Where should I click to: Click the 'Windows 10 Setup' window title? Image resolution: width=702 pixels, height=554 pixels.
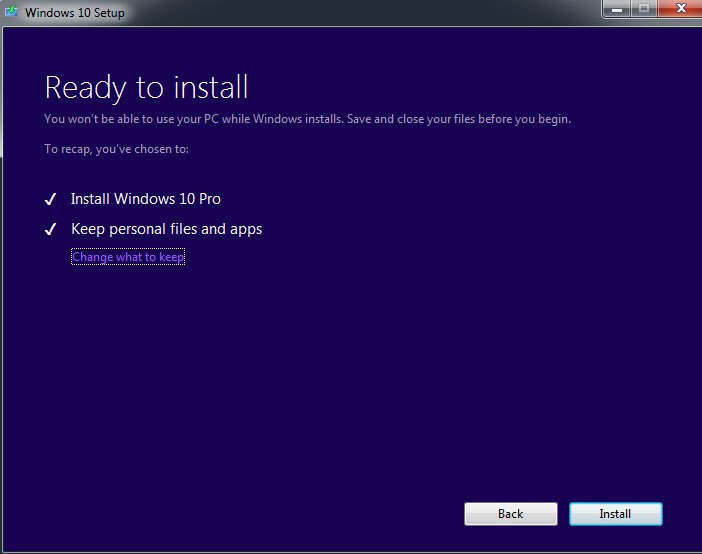click(75, 13)
